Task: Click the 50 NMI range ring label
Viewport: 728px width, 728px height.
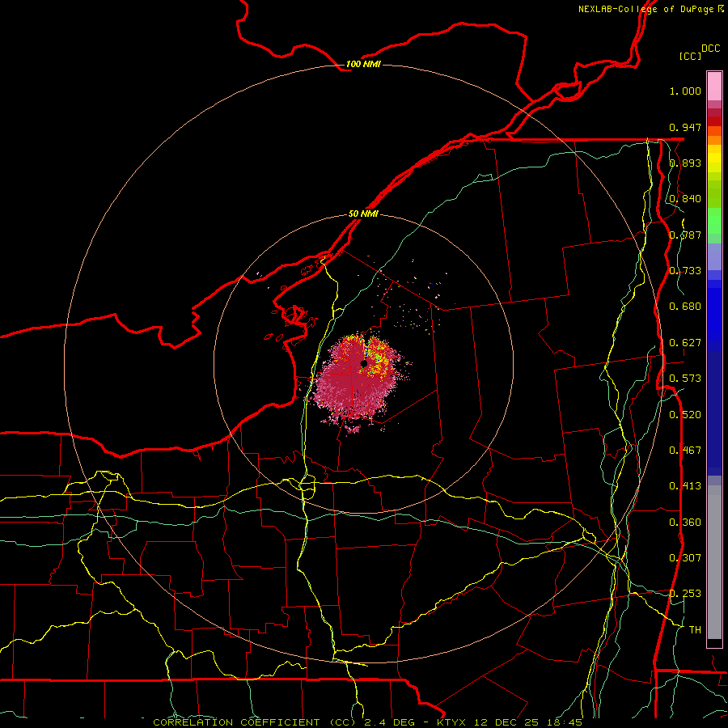Action: [x=363, y=214]
